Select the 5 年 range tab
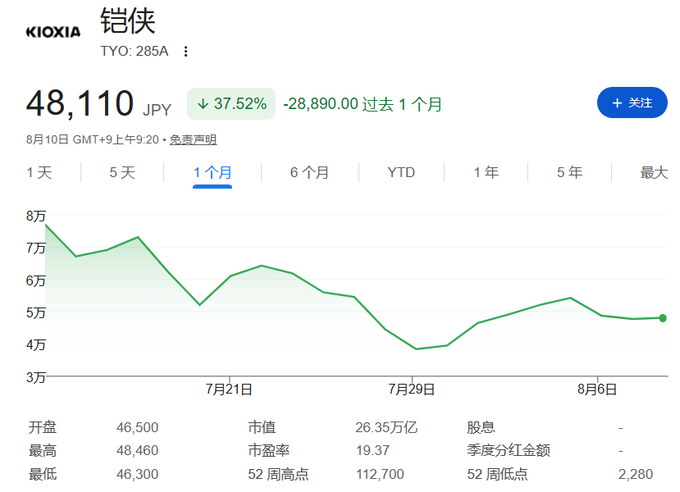Image resolution: width=680 pixels, height=492 pixels. coord(569,173)
